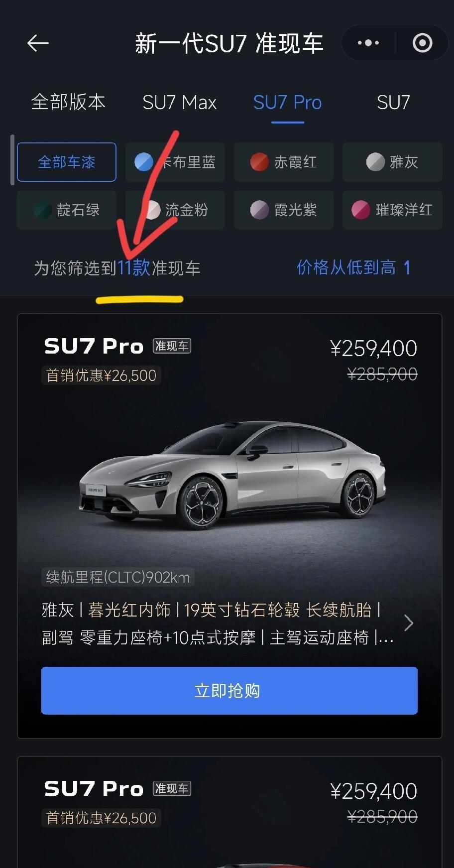This screenshot has width=454, height=868.
Task: Select the 卡布里蓝 blue paint swatch
Action: coord(175,162)
